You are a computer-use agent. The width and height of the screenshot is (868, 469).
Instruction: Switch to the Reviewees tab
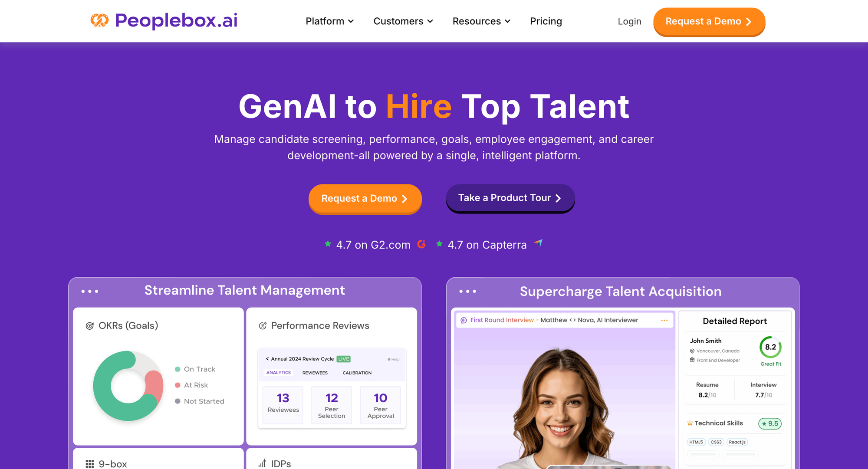pos(315,373)
